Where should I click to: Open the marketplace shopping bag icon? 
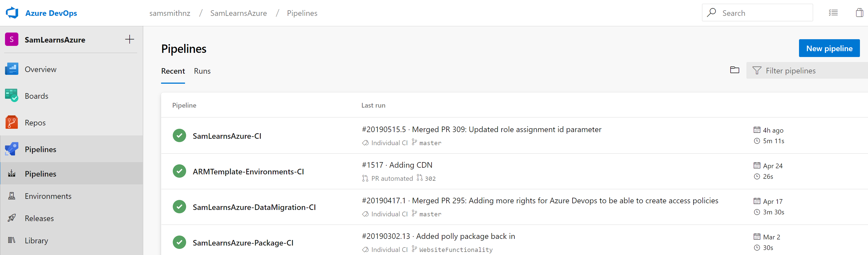click(x=859, y=13)
